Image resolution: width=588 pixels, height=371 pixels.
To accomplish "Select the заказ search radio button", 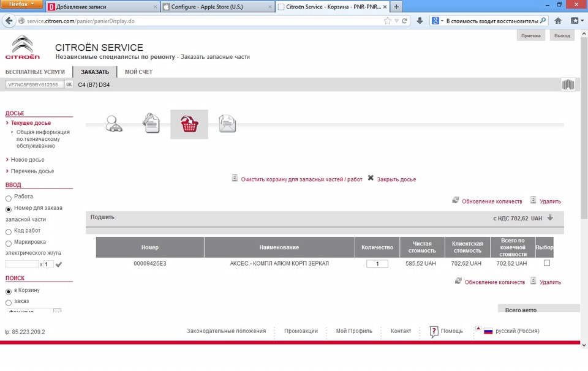I will click(8, 302).
